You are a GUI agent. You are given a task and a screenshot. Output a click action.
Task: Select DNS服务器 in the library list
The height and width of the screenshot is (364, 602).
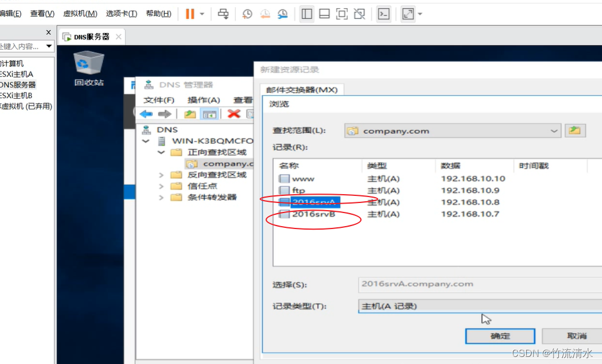tap(18, 85)
